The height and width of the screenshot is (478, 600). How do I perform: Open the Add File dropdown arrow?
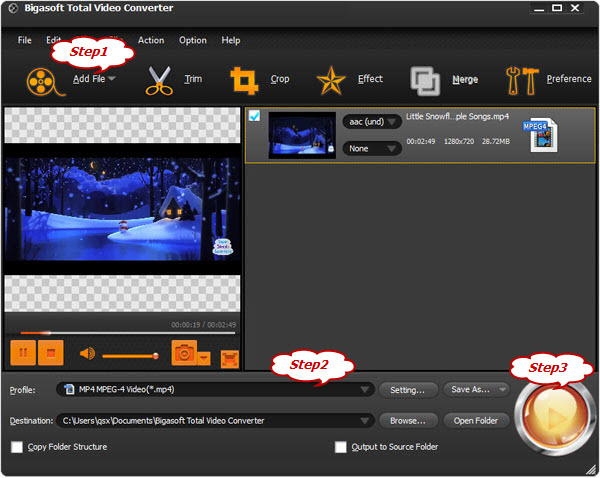coord(112,78)
